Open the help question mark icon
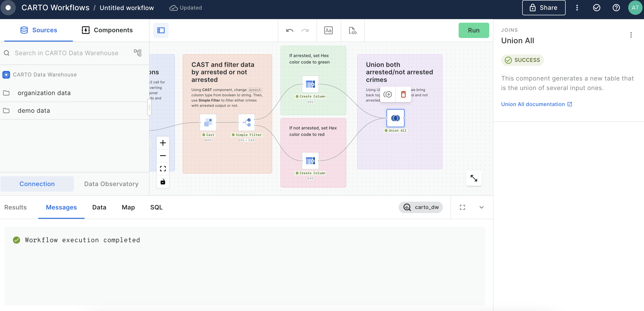The width and height of the screenshot is (644, 311). [x=616, y=8]
